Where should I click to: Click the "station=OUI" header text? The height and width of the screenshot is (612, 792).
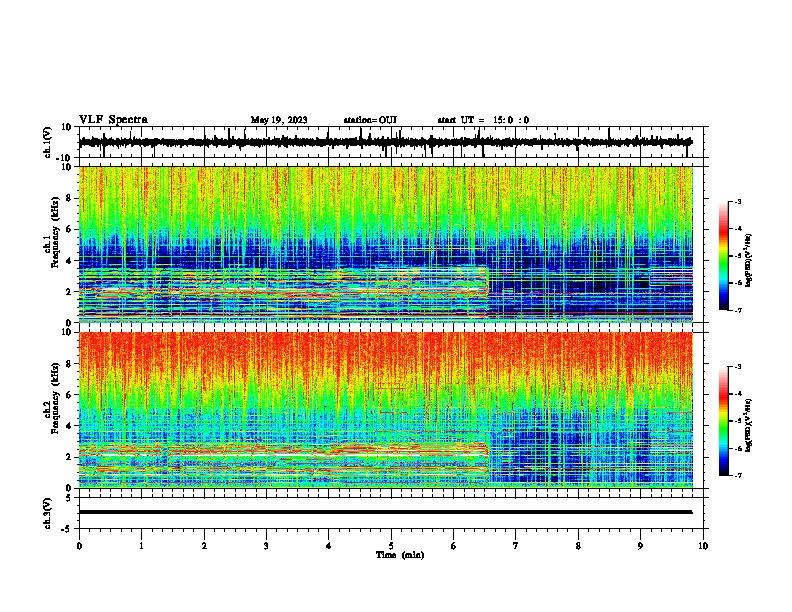[370, 120]
